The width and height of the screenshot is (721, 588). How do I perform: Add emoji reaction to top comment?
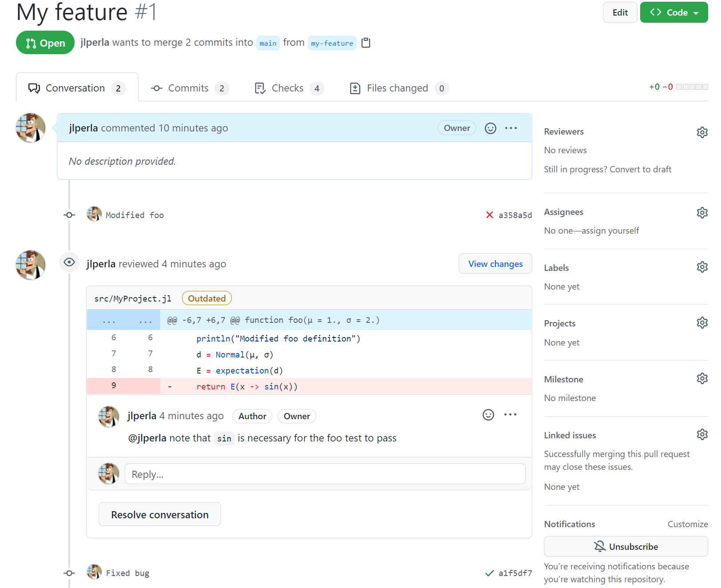(490, 128)
